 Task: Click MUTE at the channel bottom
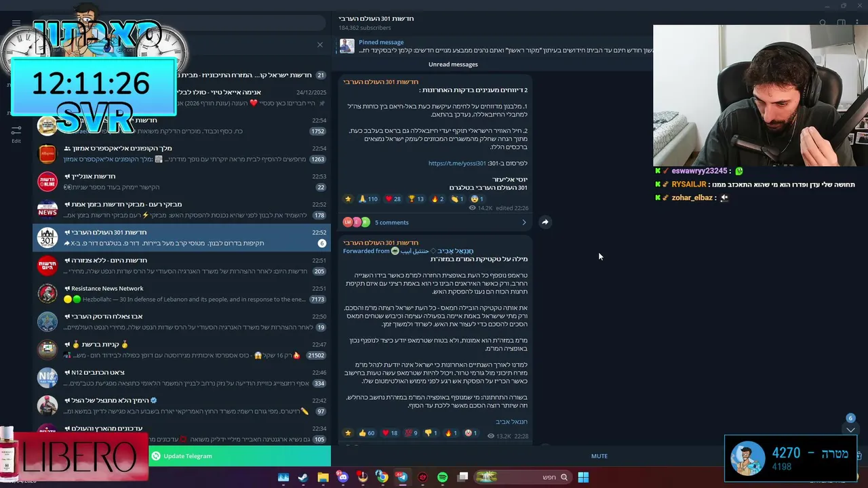click(599, 456)
